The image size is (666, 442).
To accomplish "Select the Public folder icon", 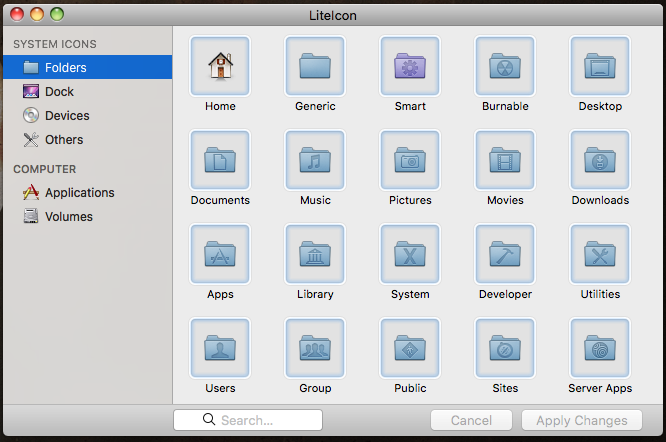I will [x=410, y=348].
